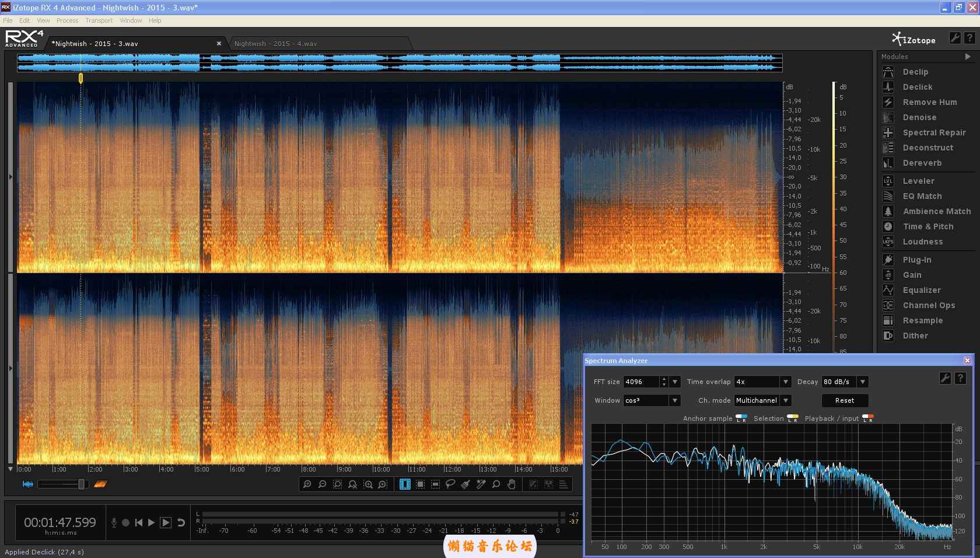The image size is (980, 558).
Task: Start playback with the play button
Action: tap(151, 522)
